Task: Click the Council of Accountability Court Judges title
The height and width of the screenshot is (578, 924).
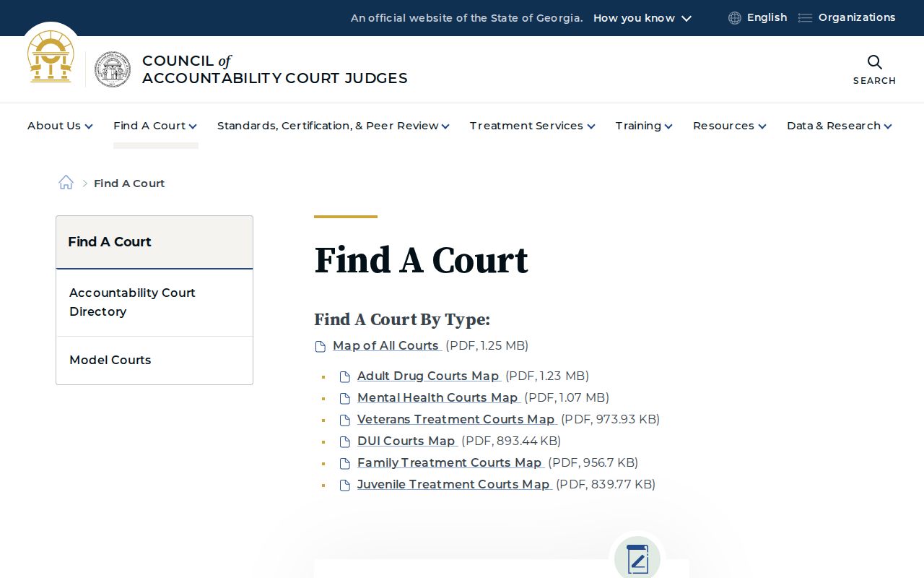Action: (x=275, y=69)
